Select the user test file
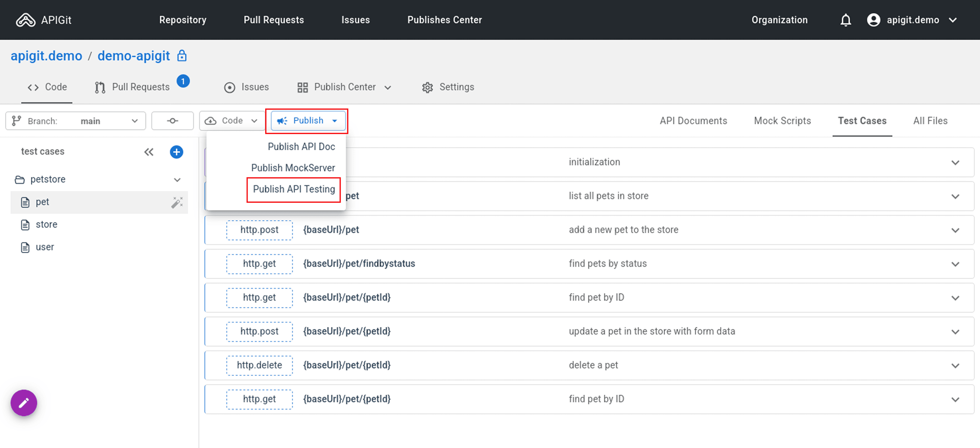The width and height of the screenshot is (980, 448). (x=99, y=247)
